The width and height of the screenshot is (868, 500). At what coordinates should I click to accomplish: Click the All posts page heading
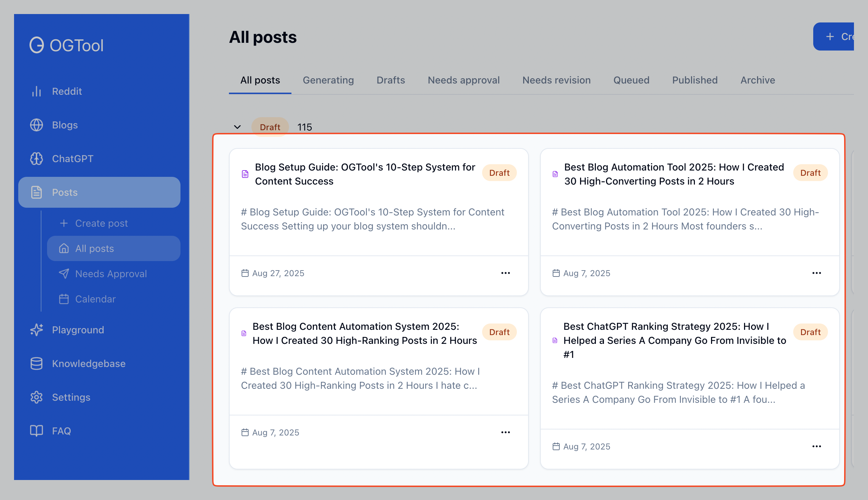tap(263, 37)
